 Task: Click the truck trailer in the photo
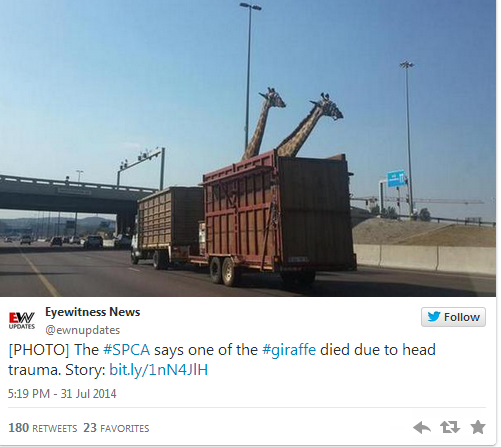point(278,213)
